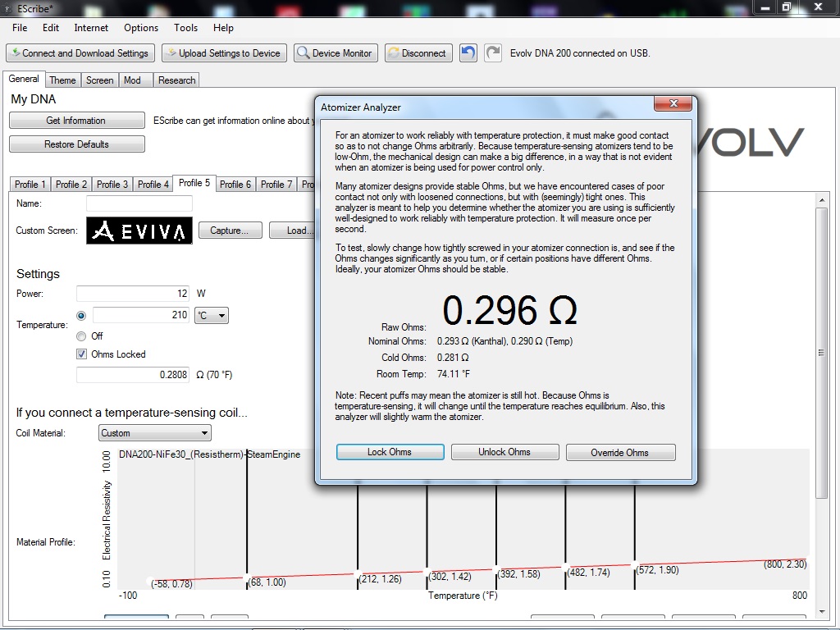
Task: Click the Unlock Ohms button
Action: tap(504, 452)
